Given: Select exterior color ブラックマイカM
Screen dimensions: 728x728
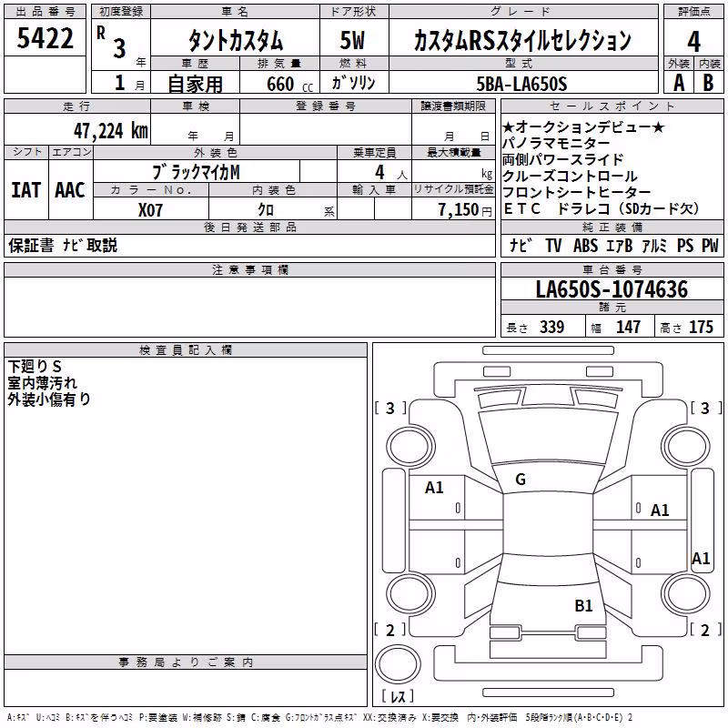Looking at the screenshot, I should (x=196, y=172).
